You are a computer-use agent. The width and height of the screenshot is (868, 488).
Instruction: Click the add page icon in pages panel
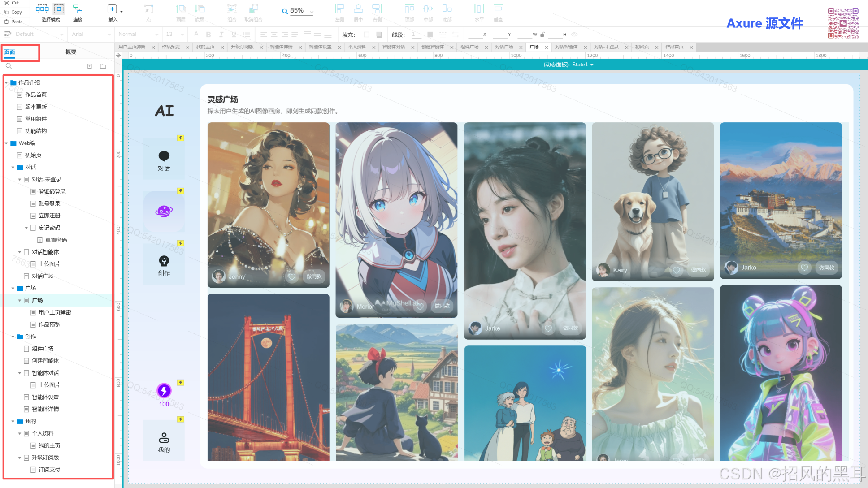[x=90, y=66]
